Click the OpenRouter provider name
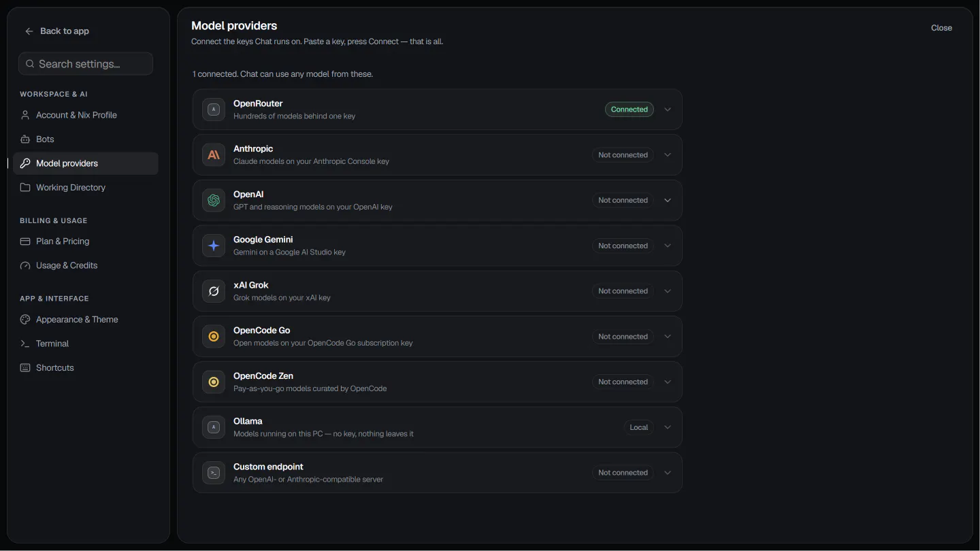Viewport: 980px width, 551px height. pos(258,103)
